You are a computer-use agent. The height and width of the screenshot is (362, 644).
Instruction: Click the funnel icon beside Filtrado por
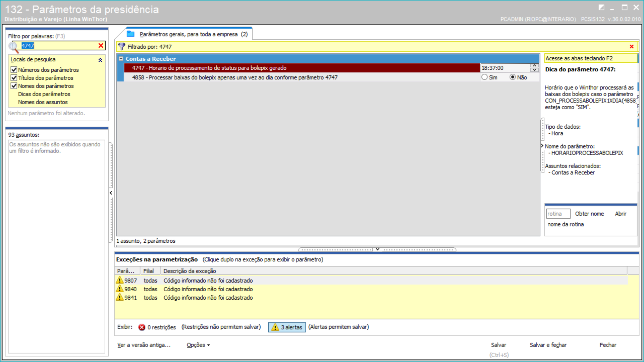tap(122, 47)
